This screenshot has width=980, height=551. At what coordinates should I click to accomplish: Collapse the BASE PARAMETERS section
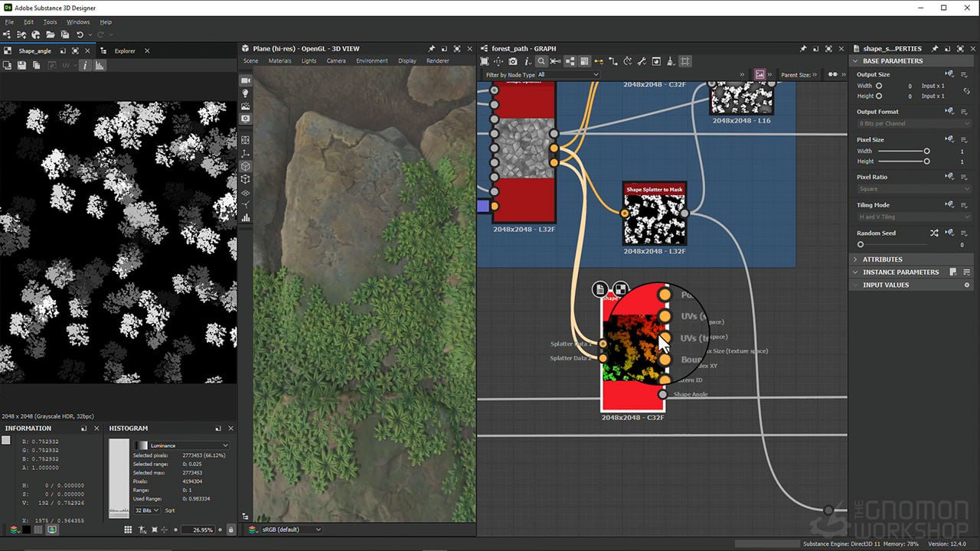point(855,61)
